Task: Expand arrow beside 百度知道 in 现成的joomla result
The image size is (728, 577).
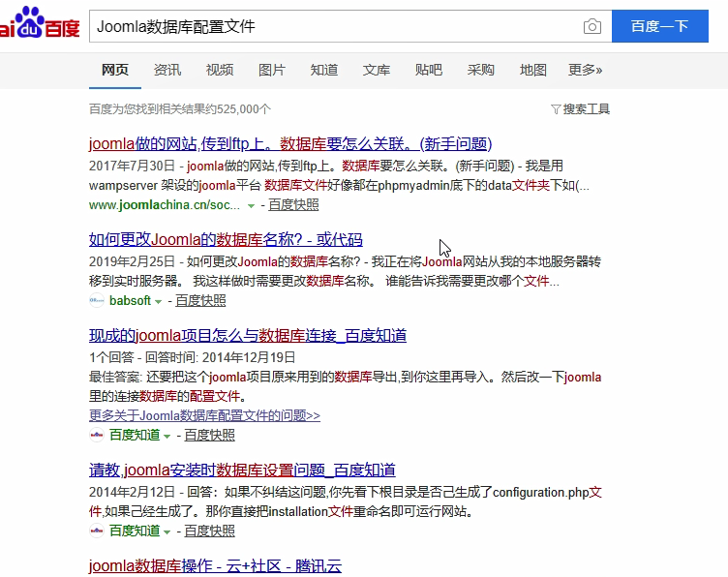Action: [167, 437]
